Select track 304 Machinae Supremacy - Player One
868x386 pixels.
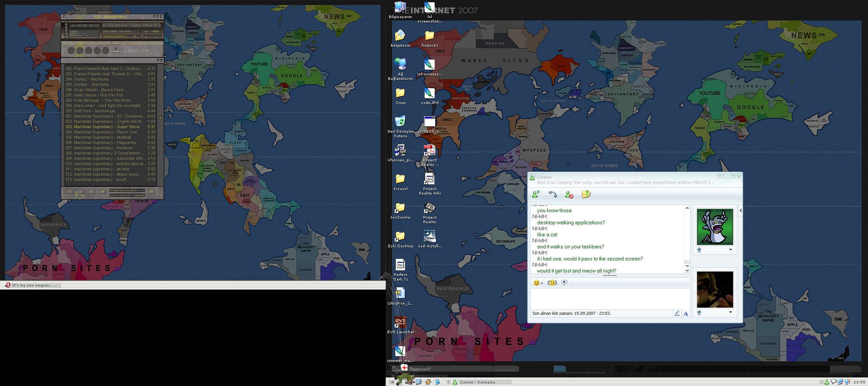point(110,132)
